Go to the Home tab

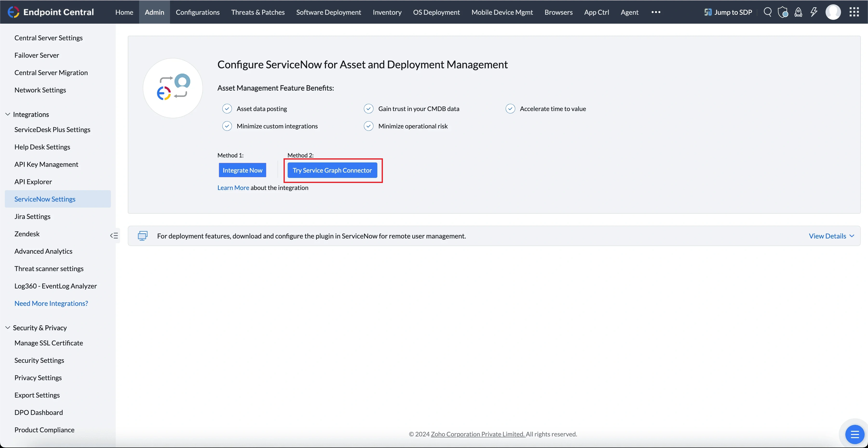pyautogui.click(x=124, y=12)
